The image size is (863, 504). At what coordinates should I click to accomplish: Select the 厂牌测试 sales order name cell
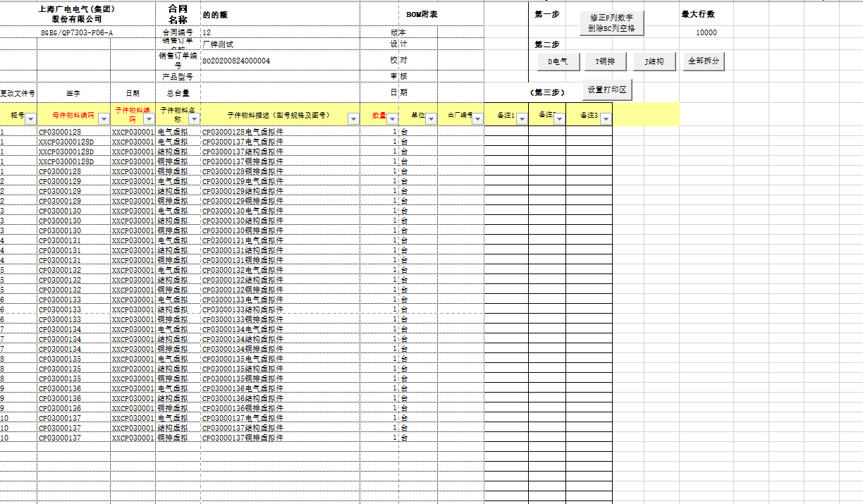tap(219, 44)
